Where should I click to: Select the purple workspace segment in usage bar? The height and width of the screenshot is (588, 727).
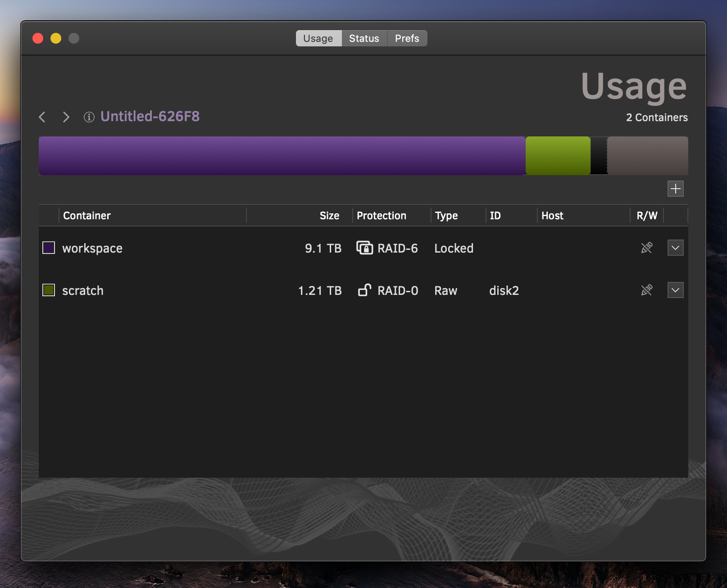(282, 156)
